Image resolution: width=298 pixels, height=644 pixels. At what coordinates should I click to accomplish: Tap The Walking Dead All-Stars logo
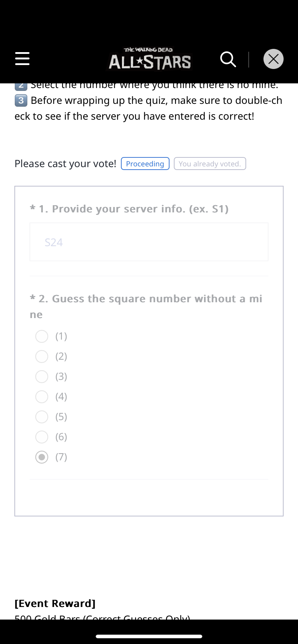tap(150, 59)
